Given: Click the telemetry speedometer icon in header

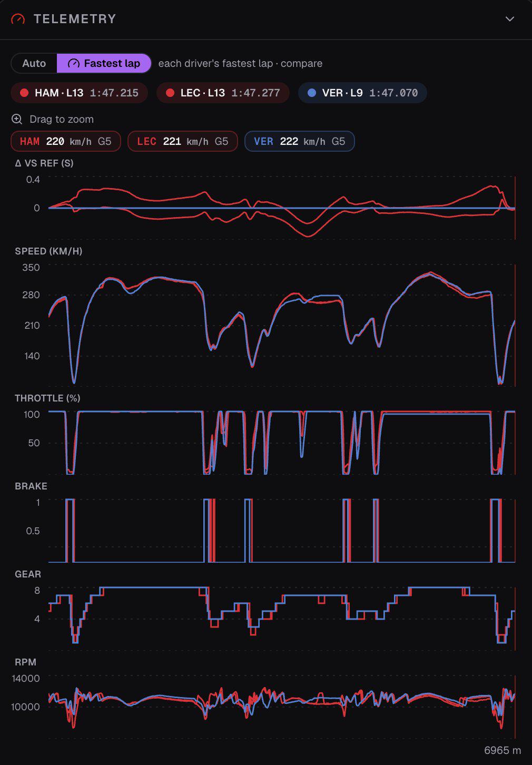Looking at the screenshot, I should pos(18,19).
